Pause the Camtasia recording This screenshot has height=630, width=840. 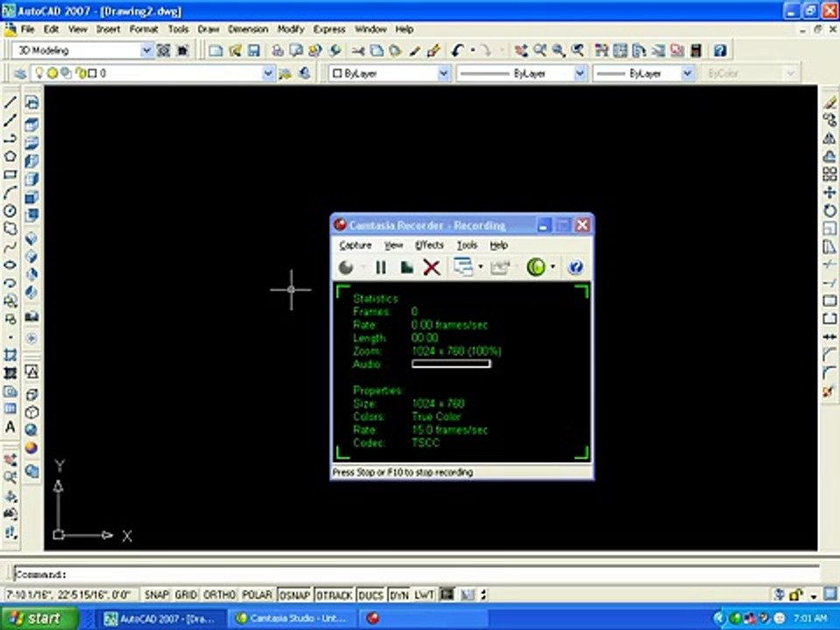pos(381,267)
